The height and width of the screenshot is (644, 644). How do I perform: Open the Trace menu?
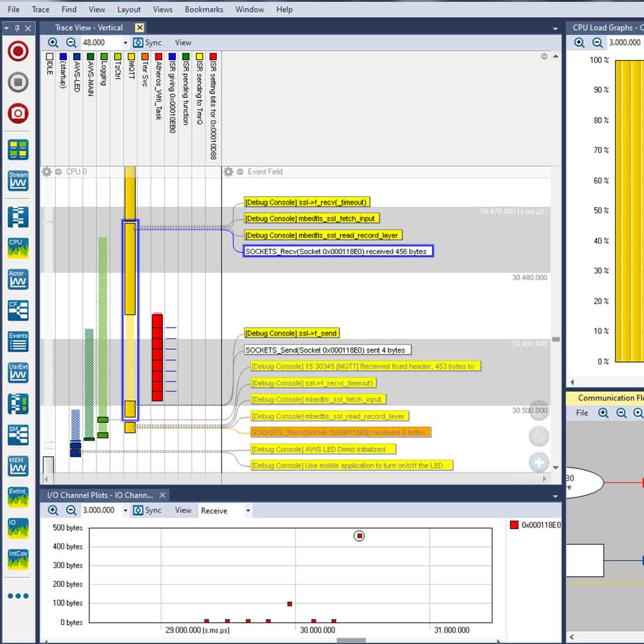[x=41, y=9]
